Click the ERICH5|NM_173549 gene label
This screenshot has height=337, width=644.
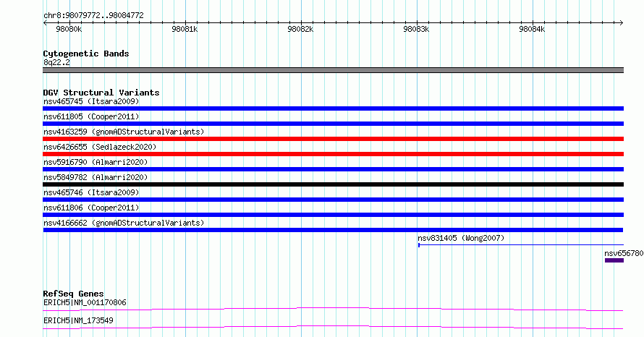click(x=78, y=320)
